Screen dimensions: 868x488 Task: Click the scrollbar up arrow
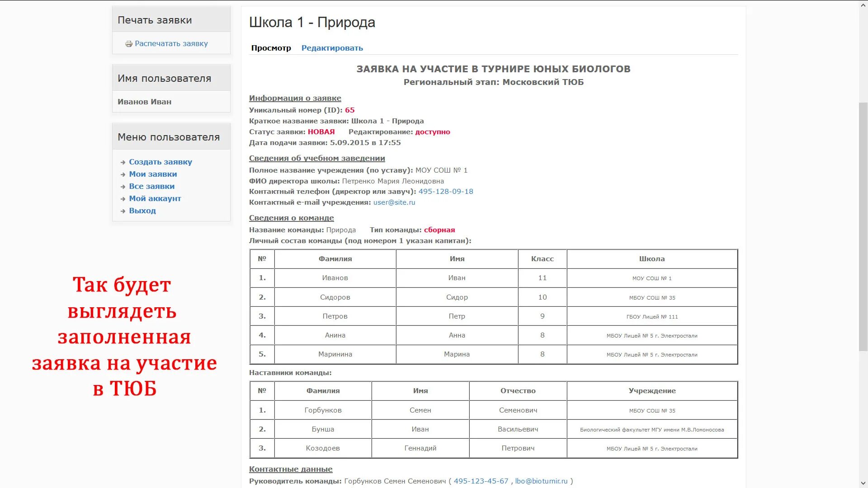coord(863,5)
